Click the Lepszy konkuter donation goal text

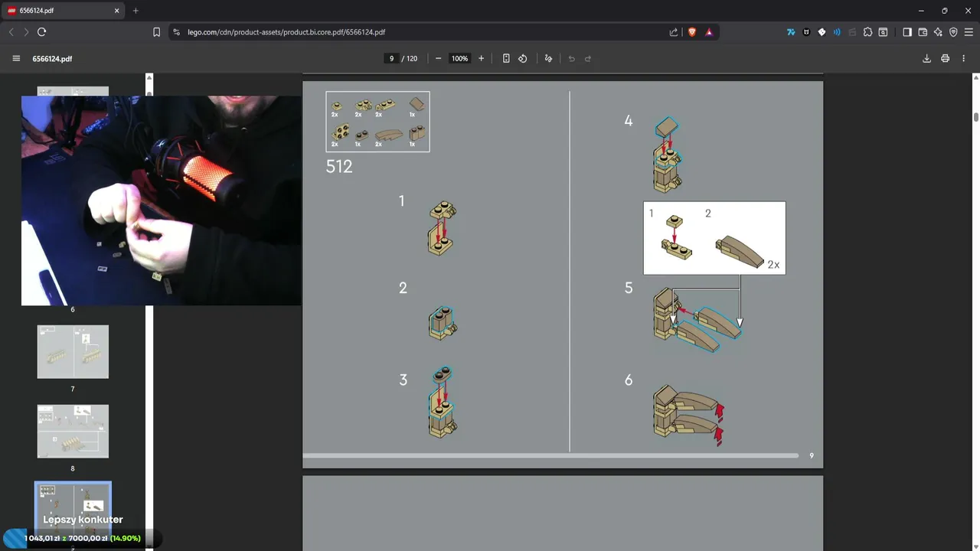point(83,520)
